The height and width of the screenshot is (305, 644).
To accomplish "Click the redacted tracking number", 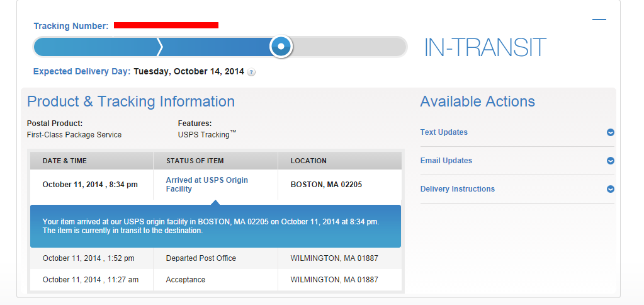I will (x=166, y=25).
